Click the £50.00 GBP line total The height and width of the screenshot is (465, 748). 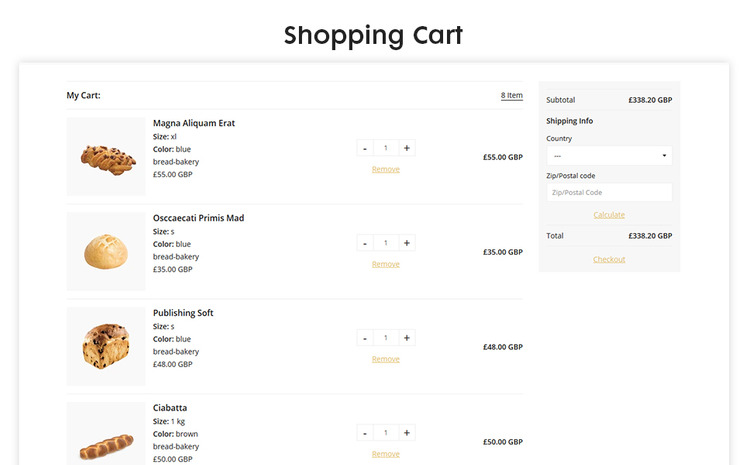(x=503, y=442)
